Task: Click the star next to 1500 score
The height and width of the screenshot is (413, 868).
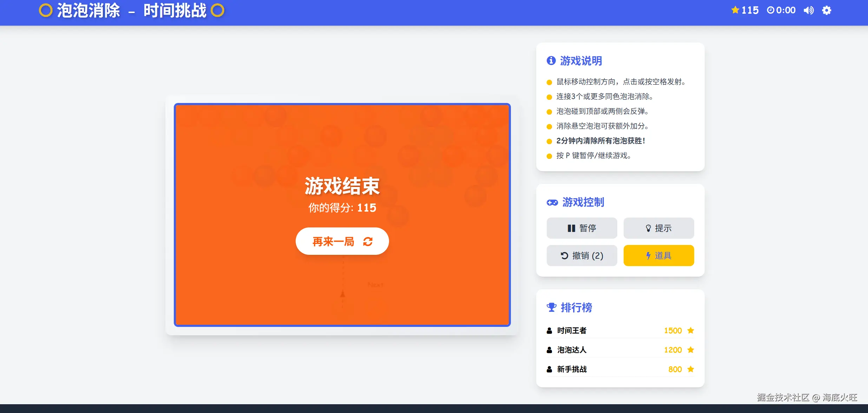Action: click(690, 330)
